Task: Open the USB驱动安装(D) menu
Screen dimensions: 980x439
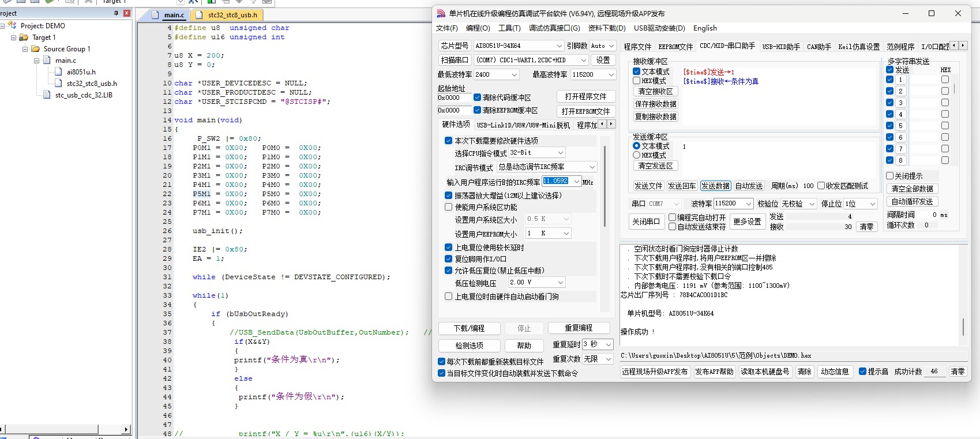Action: pyautogui.click(x=659, y=28)
